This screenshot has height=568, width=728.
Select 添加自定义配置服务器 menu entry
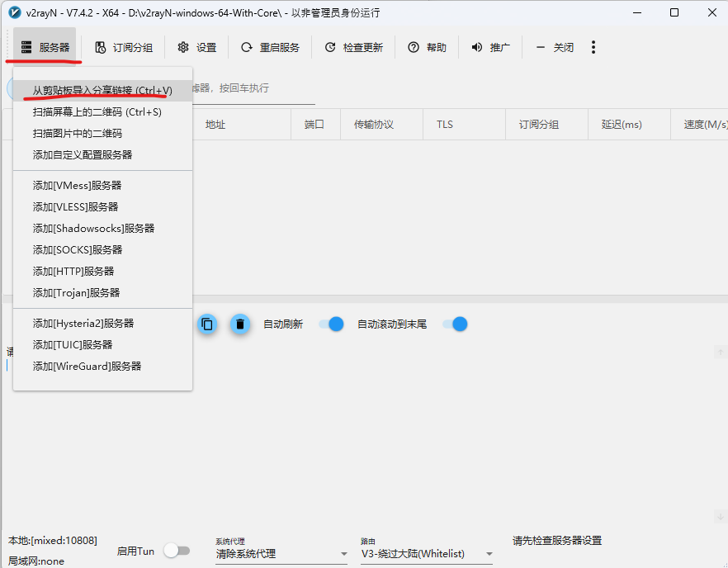point(102,154)
